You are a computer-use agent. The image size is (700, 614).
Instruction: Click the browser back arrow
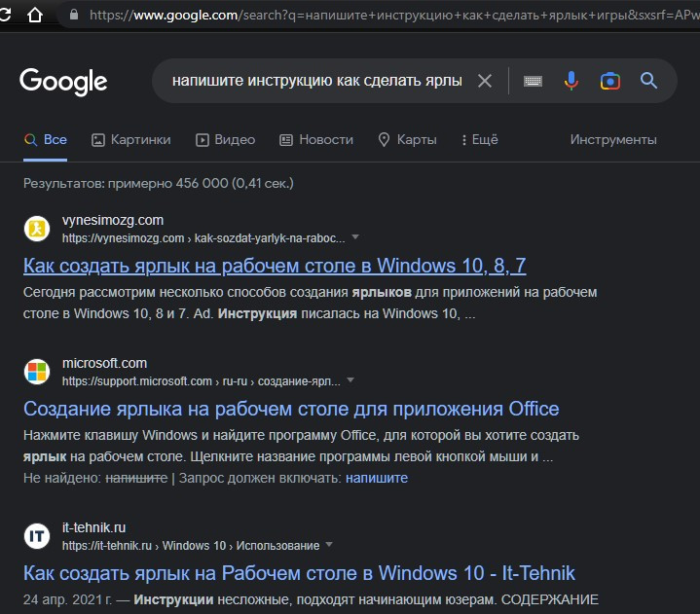coord(8,16)
